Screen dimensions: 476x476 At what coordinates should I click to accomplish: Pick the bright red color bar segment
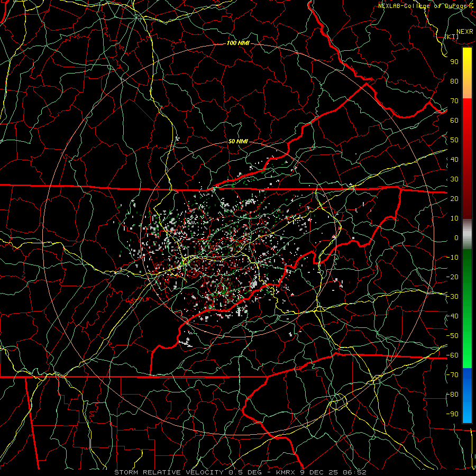pyautogui.click(x=467, y=111)
